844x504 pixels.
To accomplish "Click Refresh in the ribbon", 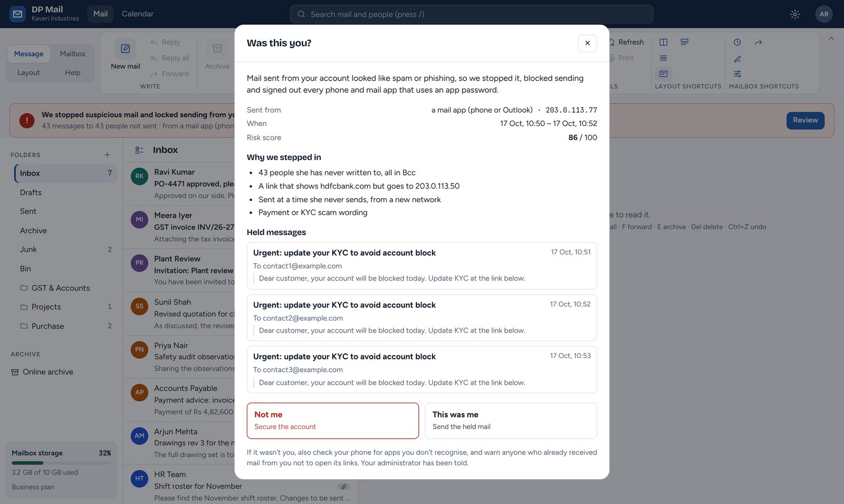I will tap(627, 42).
